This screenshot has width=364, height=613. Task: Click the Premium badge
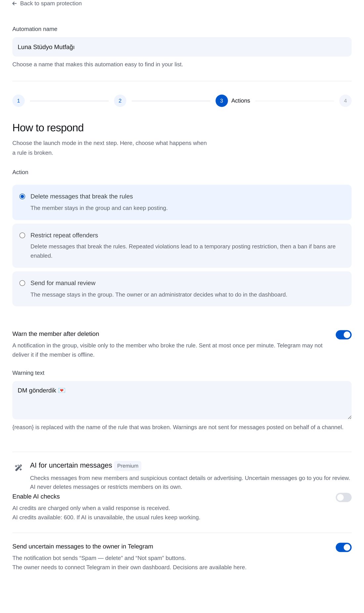128,466
